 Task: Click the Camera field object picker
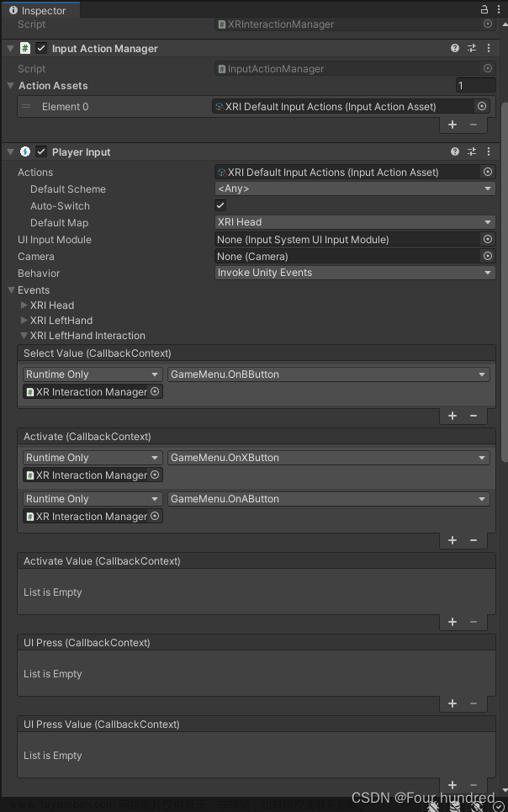pyautogui.click(x=485, y=256)
